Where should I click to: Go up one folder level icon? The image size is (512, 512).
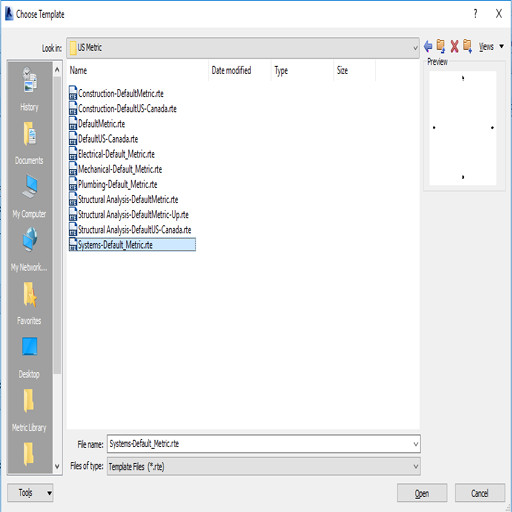point(441,46)
